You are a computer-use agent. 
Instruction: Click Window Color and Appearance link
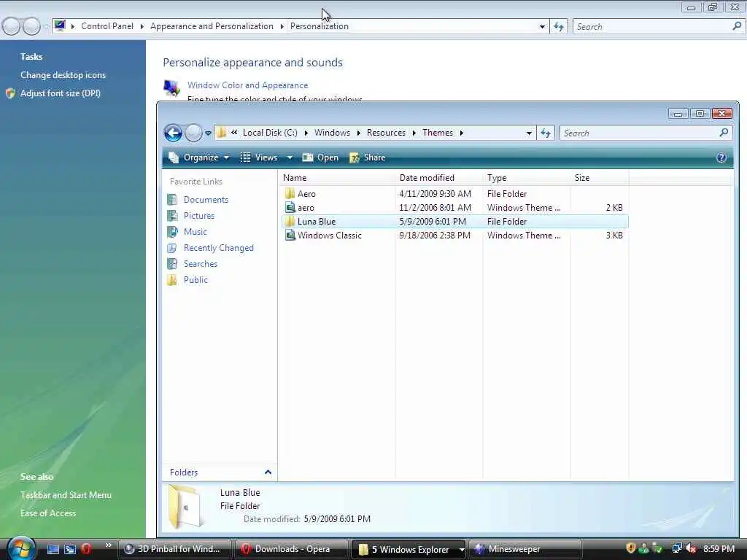click(248, 85)
